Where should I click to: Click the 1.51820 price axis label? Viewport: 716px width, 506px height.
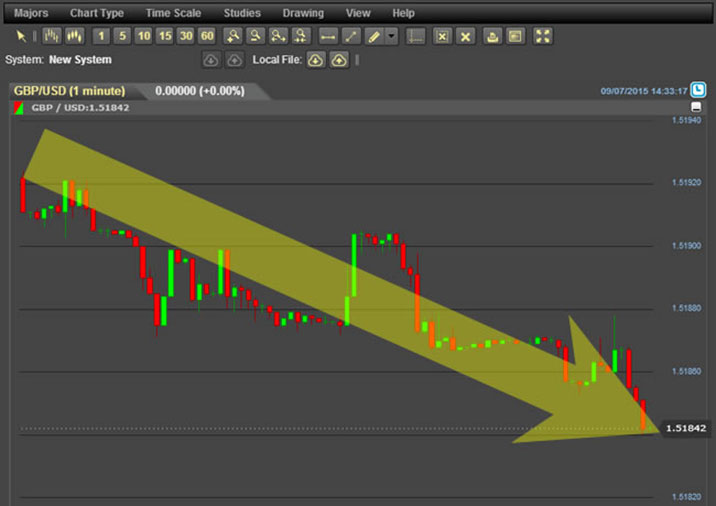click(686, 496)
